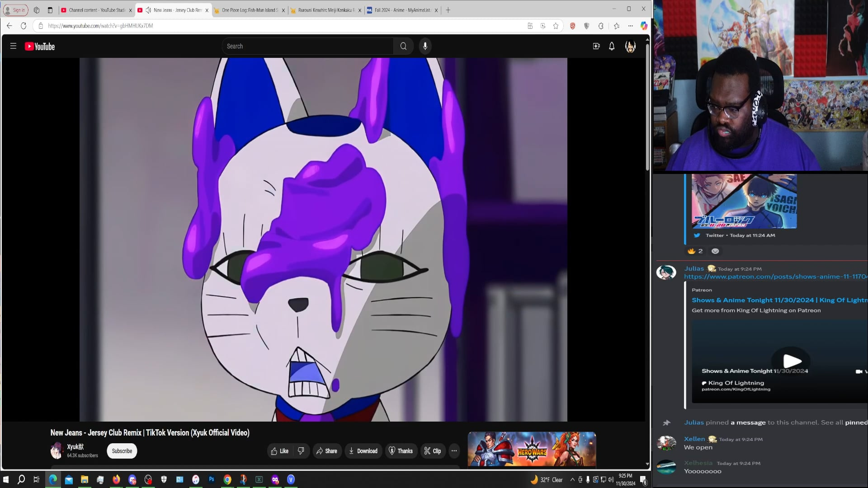
Task: Open the tab actions menu icon
Action: [x=50, y=10]
